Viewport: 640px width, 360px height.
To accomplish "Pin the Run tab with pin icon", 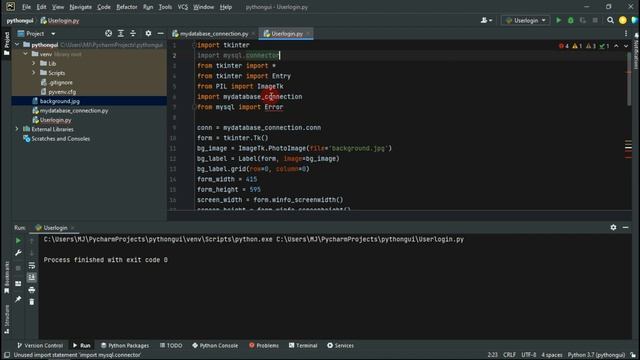I will click(18, 299).
